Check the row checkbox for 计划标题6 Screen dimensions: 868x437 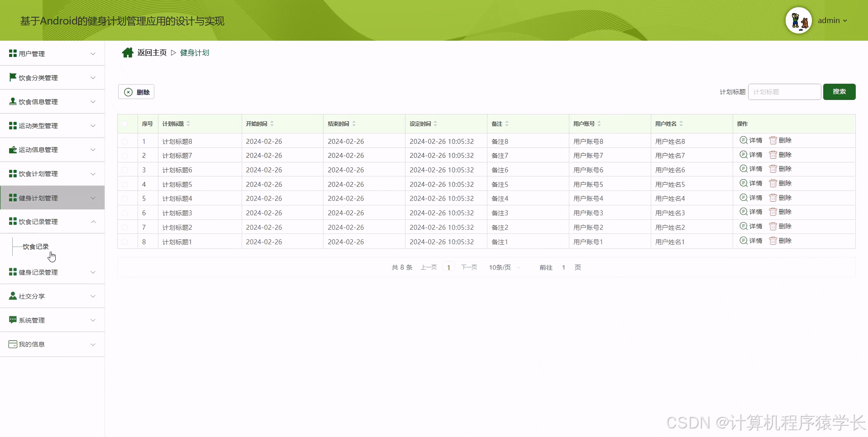[x=125, y=170]
